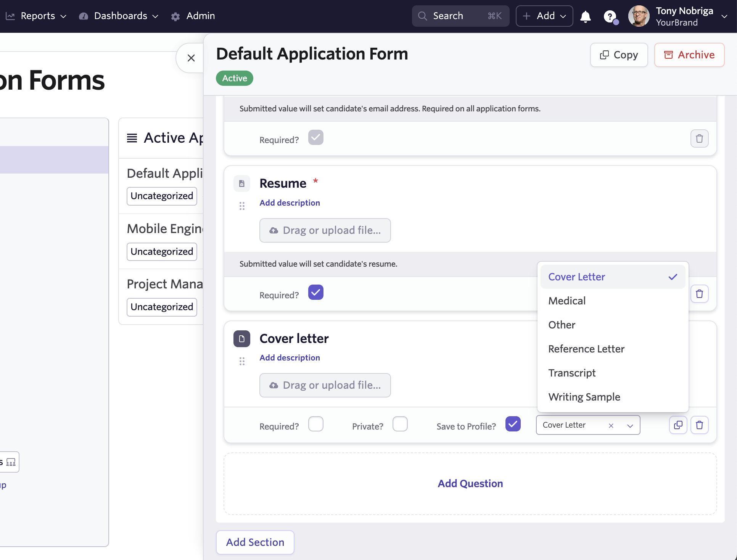Image resolution: width=737 pixels, height=560 pixels.
Task: Delete the Resume question via trash icon
Action: point(699,294)
